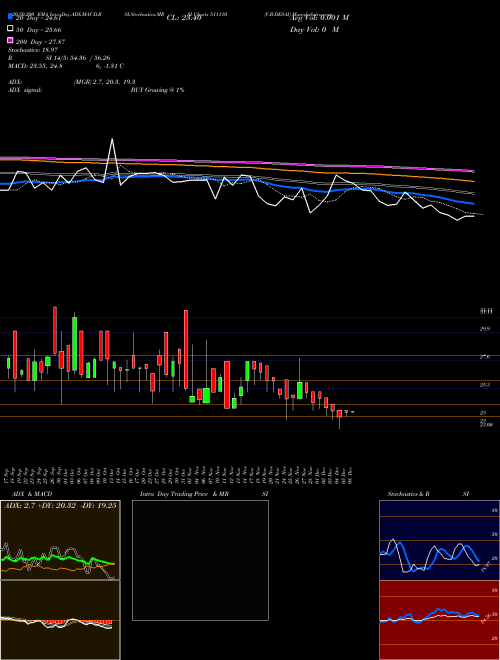Click the white 50 Day legend swatch

coord(10,29)
